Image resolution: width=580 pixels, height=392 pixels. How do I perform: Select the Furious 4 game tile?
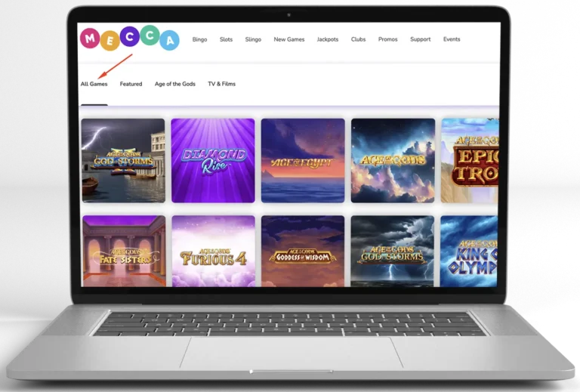213,251
